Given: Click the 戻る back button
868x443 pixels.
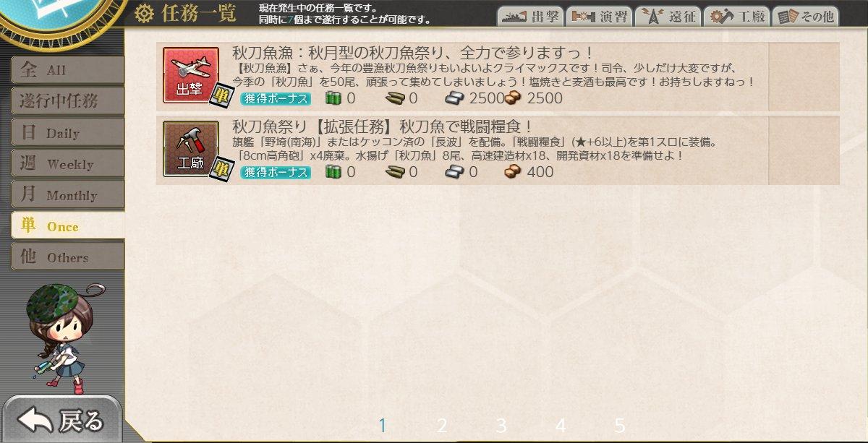Looking at the screenshot, I should tap(63, 419).
